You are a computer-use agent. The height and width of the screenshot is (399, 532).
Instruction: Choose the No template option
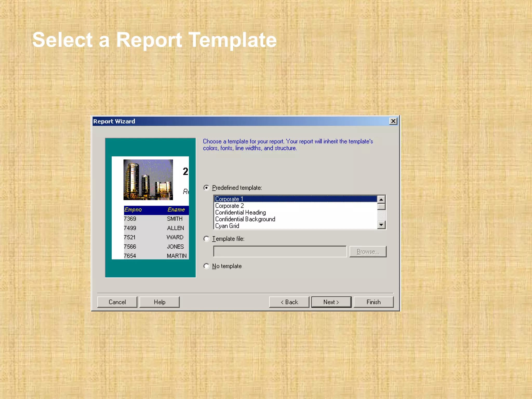[x=207, y=266]
